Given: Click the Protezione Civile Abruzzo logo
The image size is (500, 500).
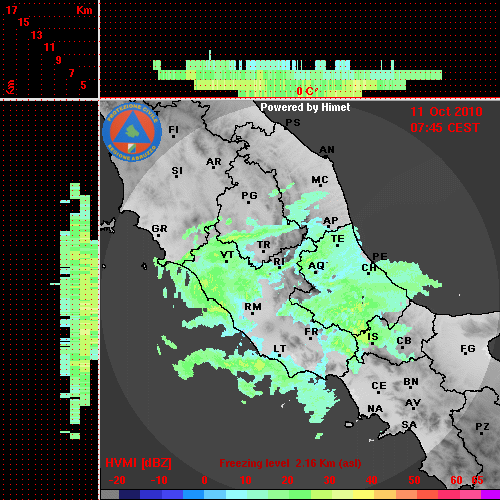Looking at the screenshot, I should pos(132,133).
